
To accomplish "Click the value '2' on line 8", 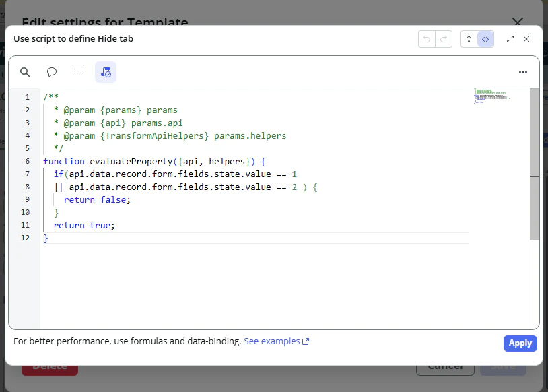I will pos(294,187).
